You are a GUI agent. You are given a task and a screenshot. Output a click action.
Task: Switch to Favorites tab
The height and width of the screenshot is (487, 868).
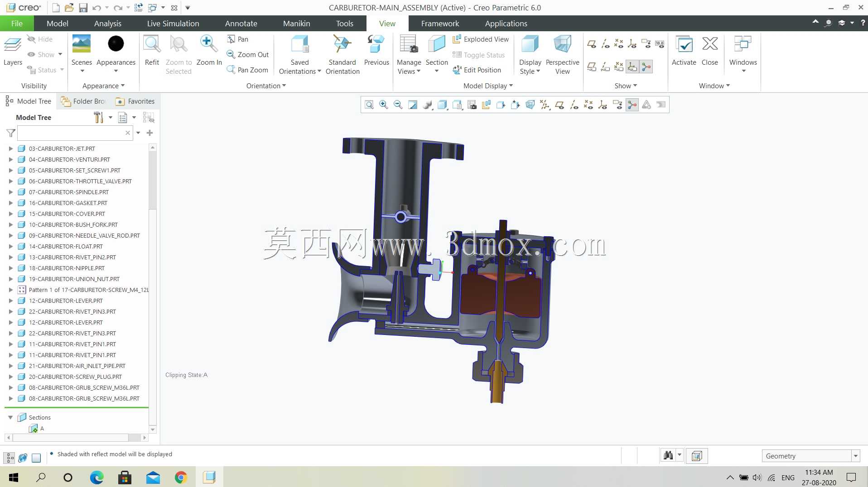pos(135,101)
